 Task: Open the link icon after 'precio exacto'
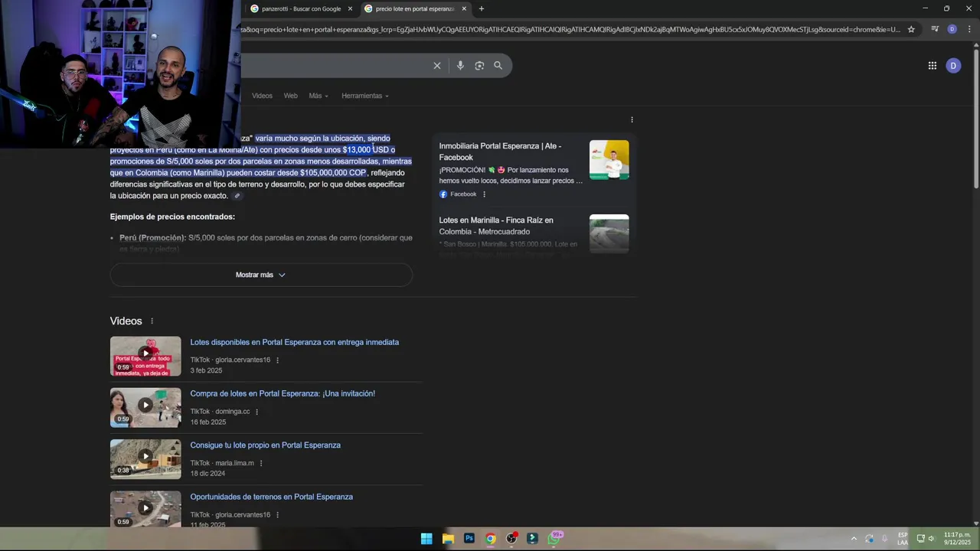237,196
